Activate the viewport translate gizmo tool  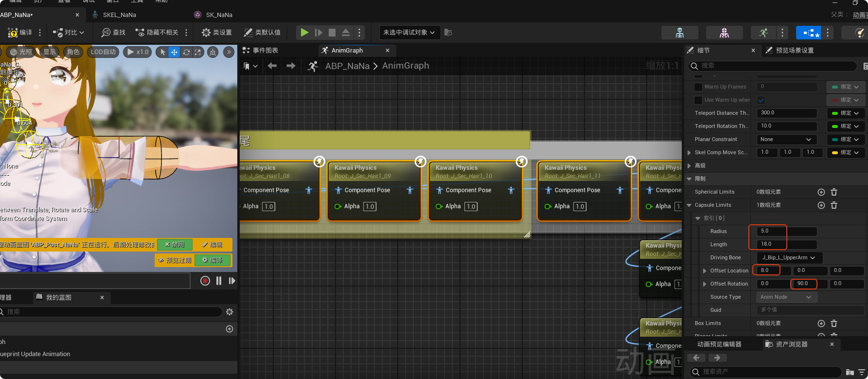tap(174, 52)
